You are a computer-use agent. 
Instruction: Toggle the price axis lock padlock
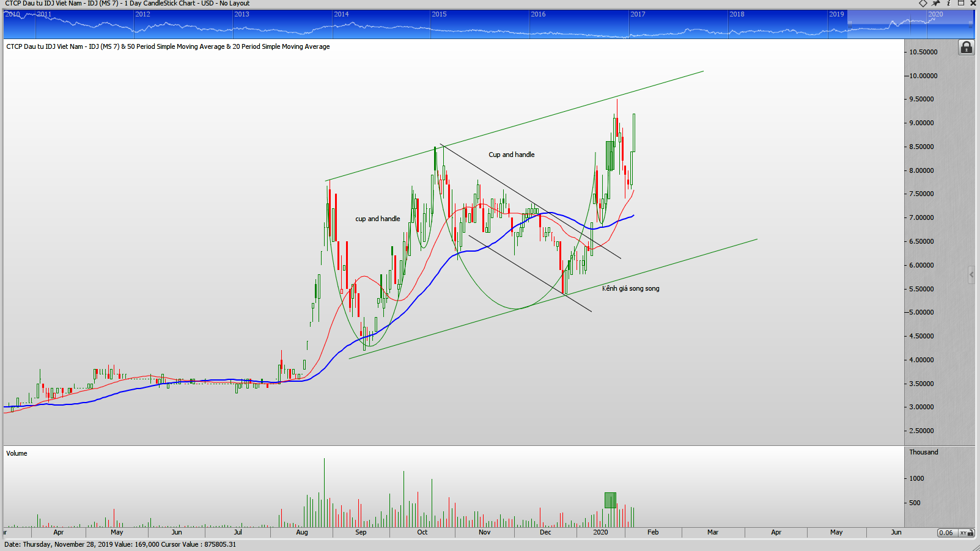click(x=966, y=48)
